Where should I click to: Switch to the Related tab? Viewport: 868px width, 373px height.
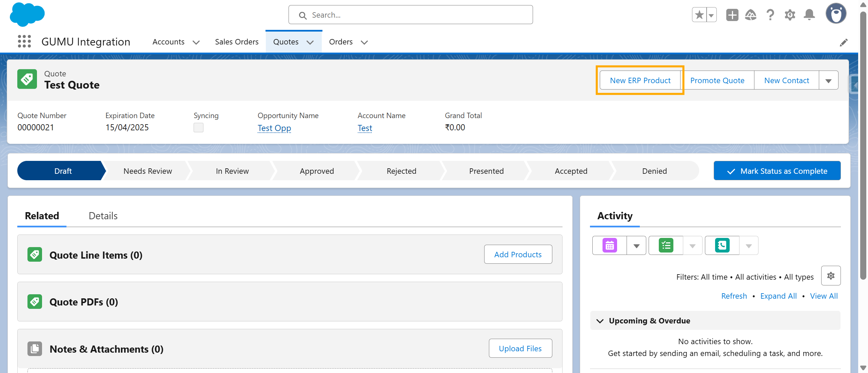pyautogui.click(x=42, y=216)
